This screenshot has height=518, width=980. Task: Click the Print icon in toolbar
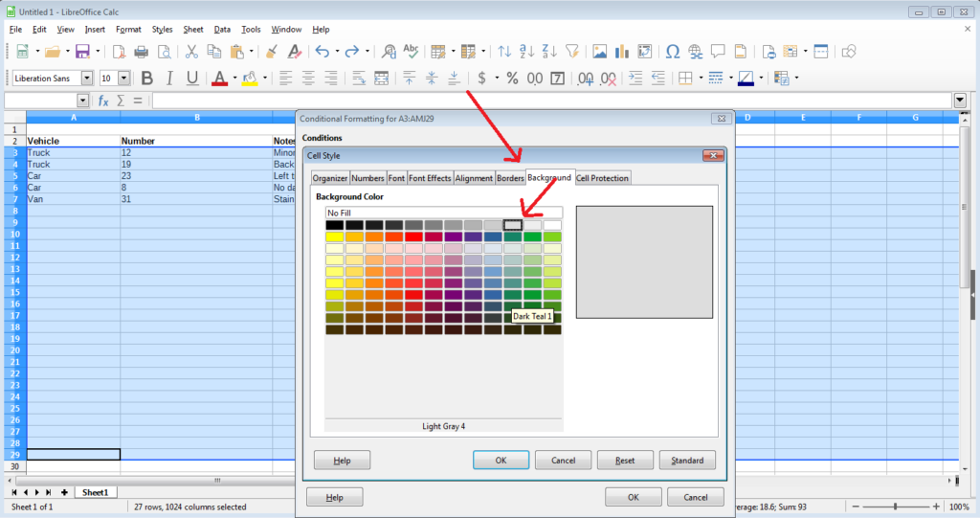[x=142, y=52]
